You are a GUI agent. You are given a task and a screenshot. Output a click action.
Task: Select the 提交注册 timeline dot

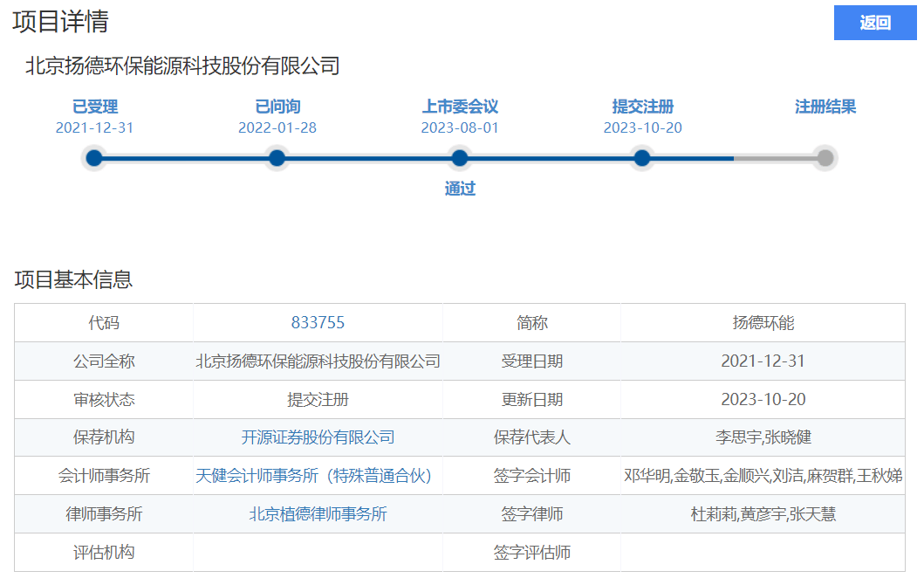point(642,158)
